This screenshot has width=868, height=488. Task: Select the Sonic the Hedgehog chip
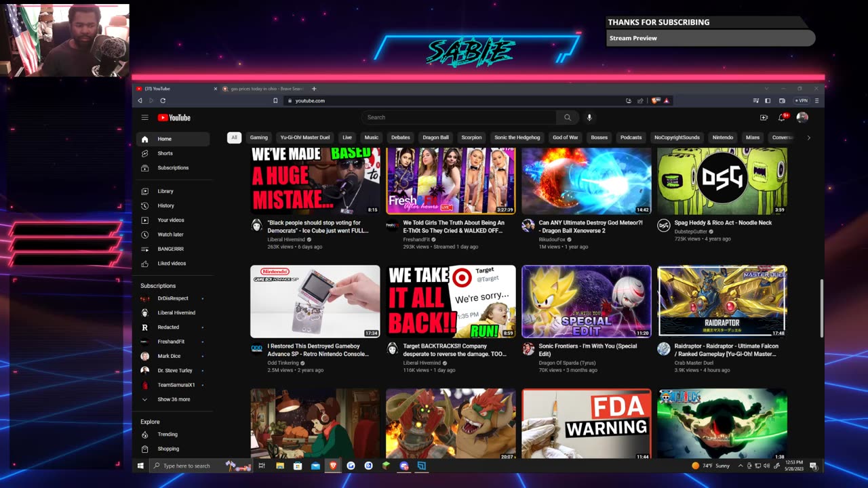tap(517, 138)
